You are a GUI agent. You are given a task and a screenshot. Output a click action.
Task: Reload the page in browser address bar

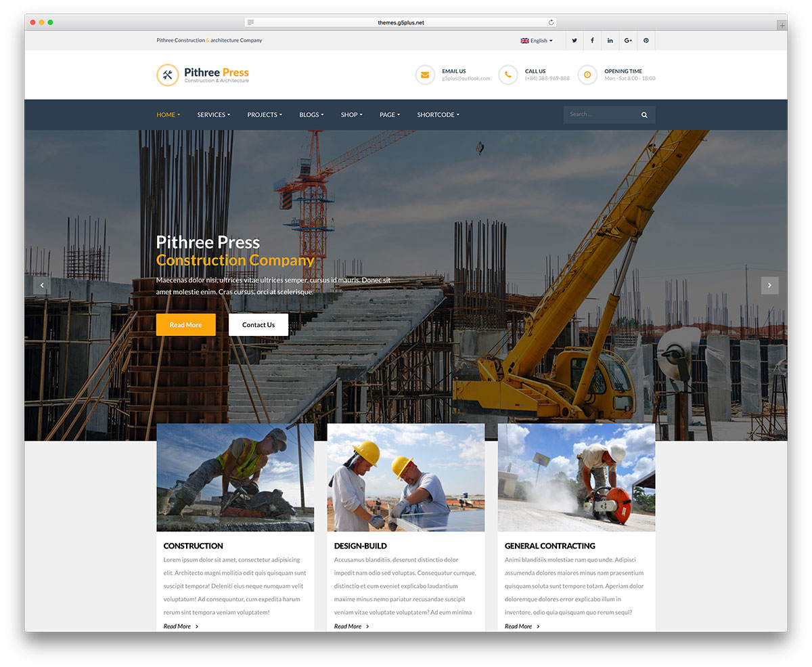[551, 22]
